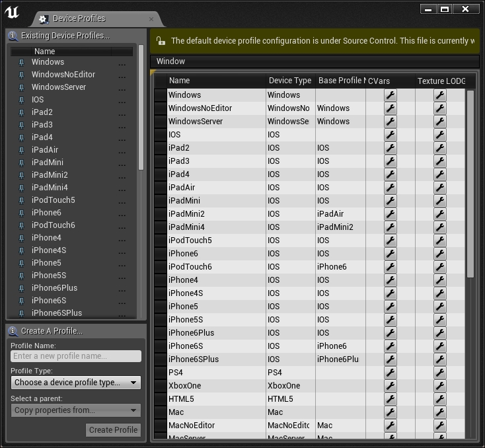Screen dimensions: 485x448
Task: Open CVars wrench for iPhone6 row
Action: (391, 254)
